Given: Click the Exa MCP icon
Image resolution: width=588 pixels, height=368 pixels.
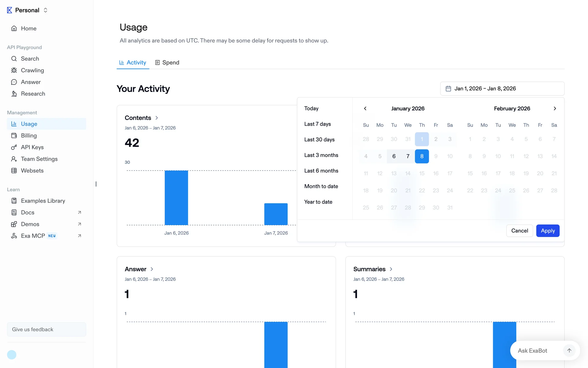Looking at the screenshot, I should coord(14,236).
